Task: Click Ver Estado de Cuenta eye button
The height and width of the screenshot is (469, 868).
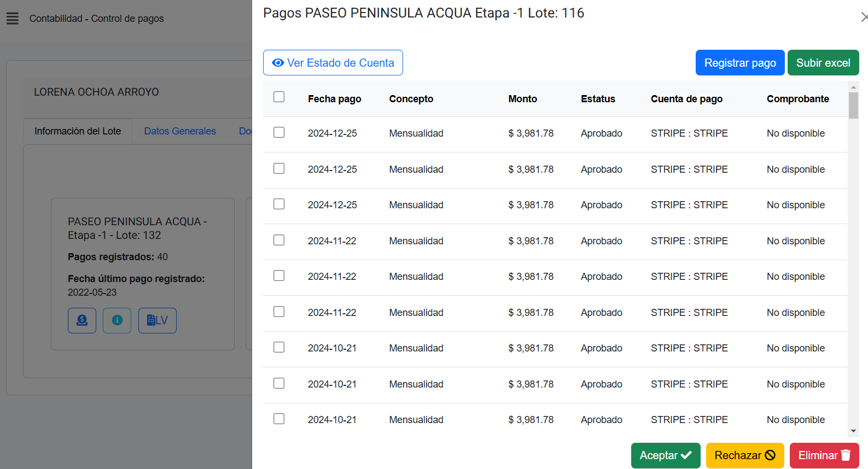Action: (333, 63)
